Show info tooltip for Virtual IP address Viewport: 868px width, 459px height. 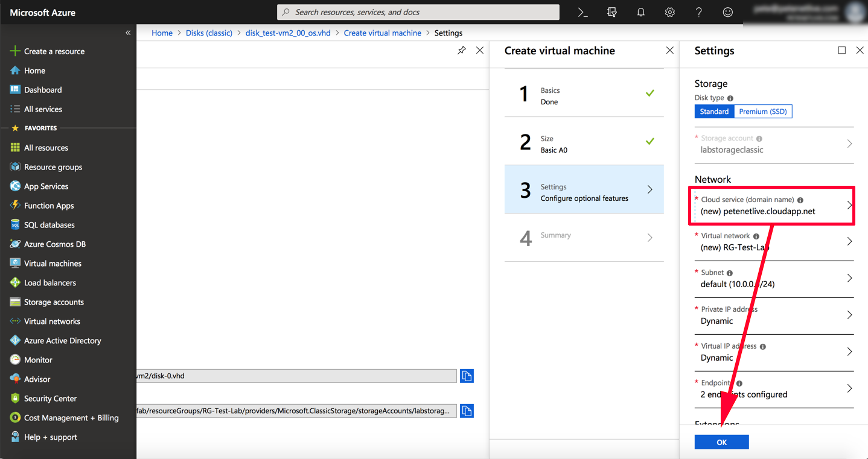[763, 347]
